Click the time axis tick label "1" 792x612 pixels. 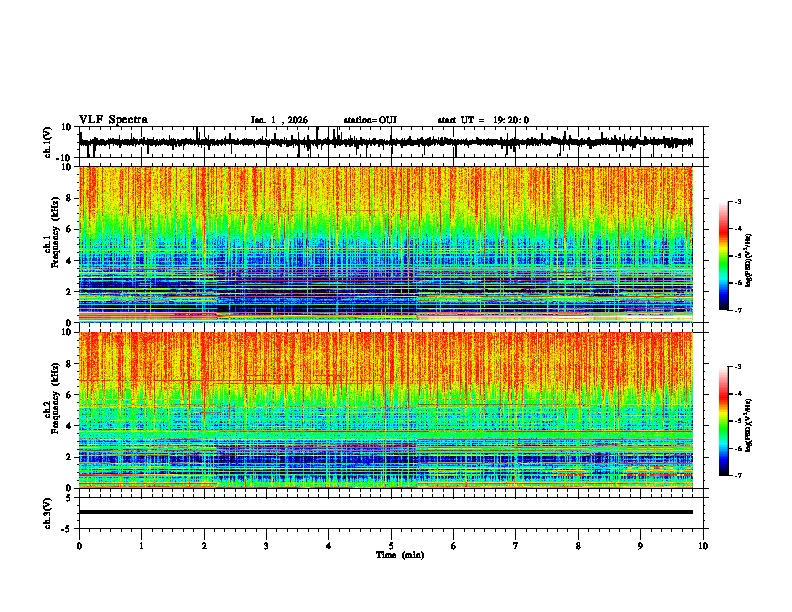[141, 546]
